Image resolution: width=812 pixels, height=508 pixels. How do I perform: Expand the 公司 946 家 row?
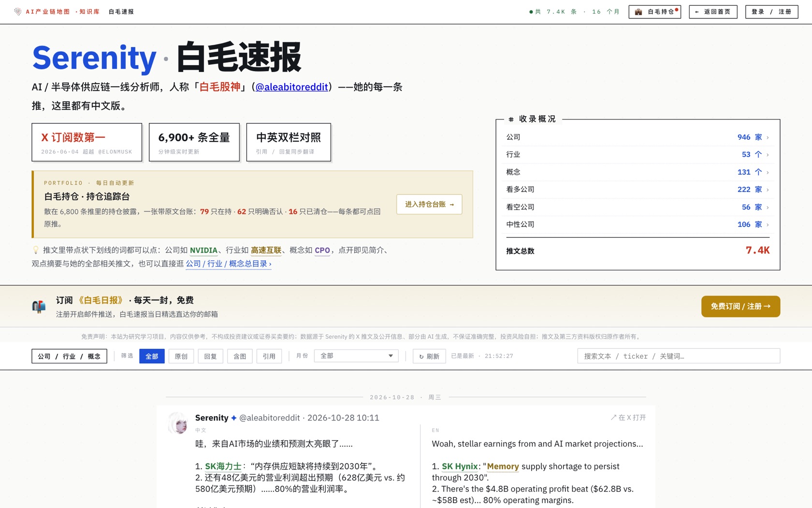click(x=638, y=137)
